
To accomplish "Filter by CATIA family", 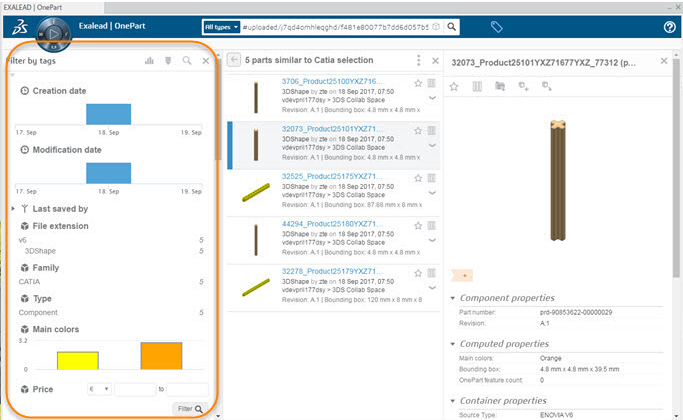I will 29,282.
